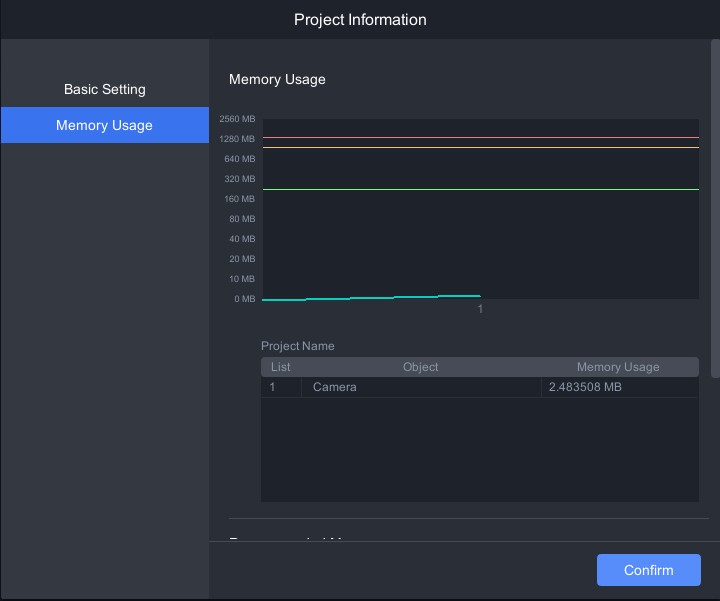
Task: Click the red threshold line in the graph
Action: 480,138
